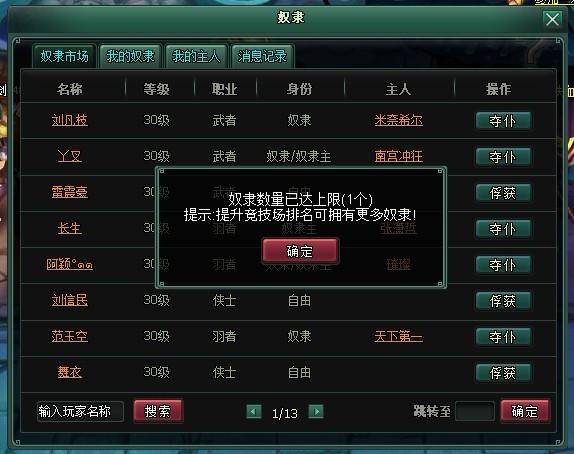
Task: View the 消息记录 tab
Action: coord(262,56)
